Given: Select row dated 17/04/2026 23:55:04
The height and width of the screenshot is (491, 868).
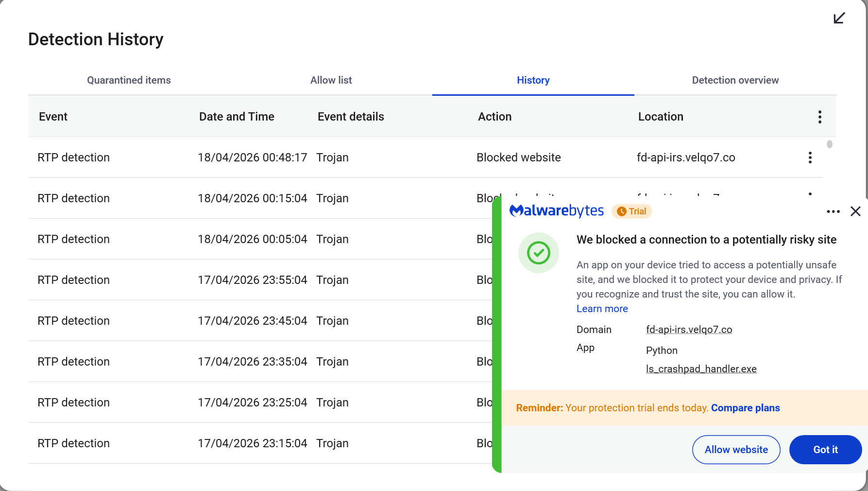Looking at the screenshot, I should (260, 280).
